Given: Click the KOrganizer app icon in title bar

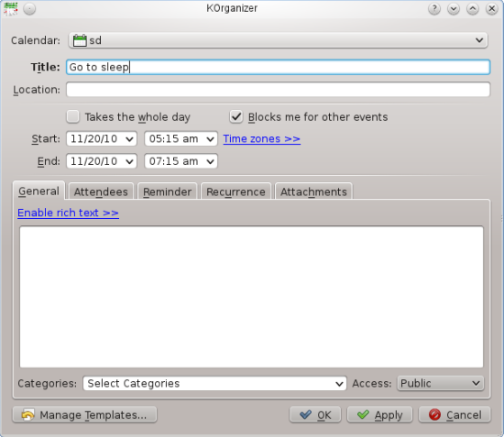Looking at the screenshot, I should click(x=10, y=8).
